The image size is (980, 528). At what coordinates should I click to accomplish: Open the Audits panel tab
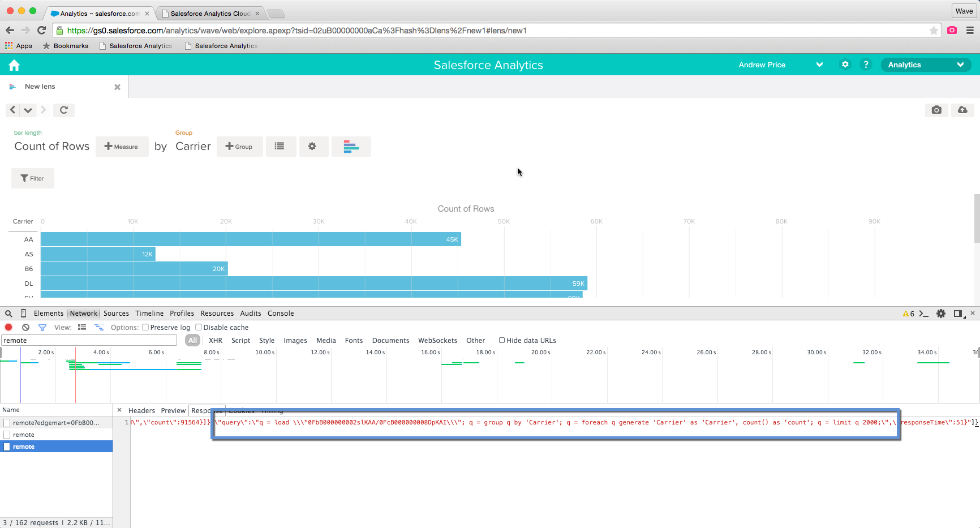click(251, 314)
